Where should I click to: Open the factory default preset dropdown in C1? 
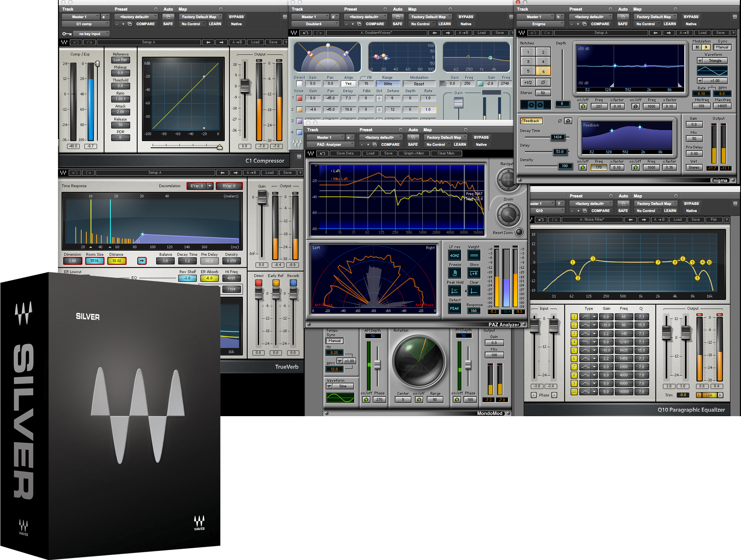(136, 17)
